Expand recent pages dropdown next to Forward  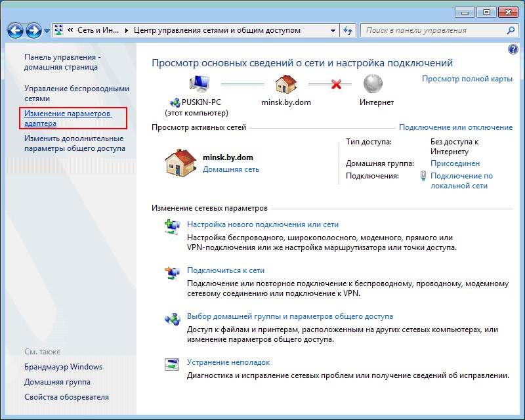coord(47,31)
